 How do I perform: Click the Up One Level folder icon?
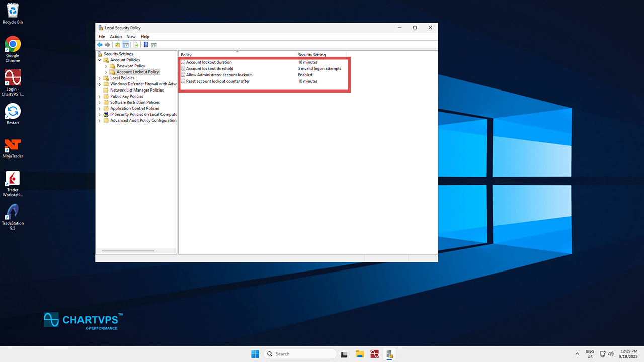pos(118,45)
